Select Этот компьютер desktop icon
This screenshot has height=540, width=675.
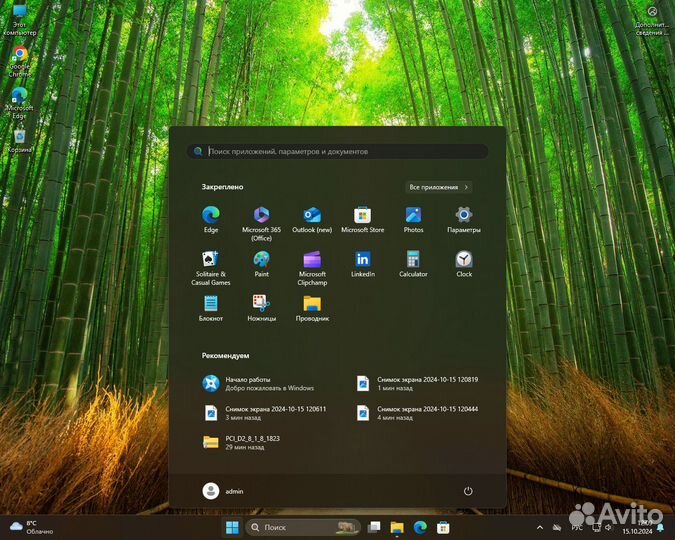click(x=19, y=21)
